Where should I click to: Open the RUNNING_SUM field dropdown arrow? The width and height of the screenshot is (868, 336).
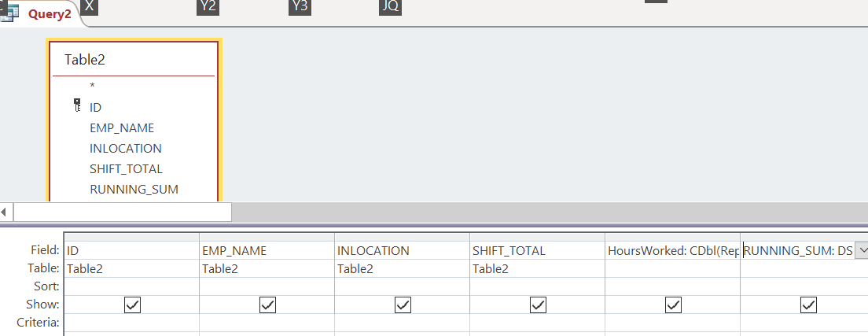tap(862, 250)
